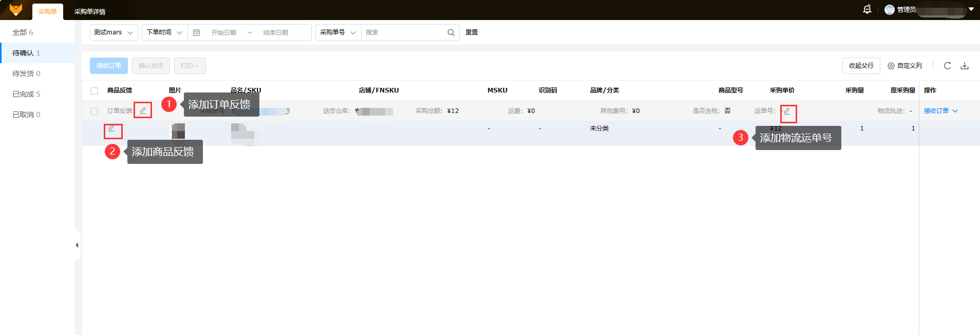
Task: Click the search magnifier icon
Action: point(451,32)
